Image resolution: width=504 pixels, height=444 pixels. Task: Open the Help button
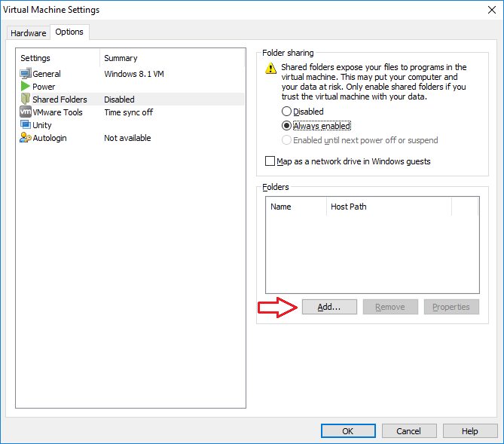tap(470, 431)
